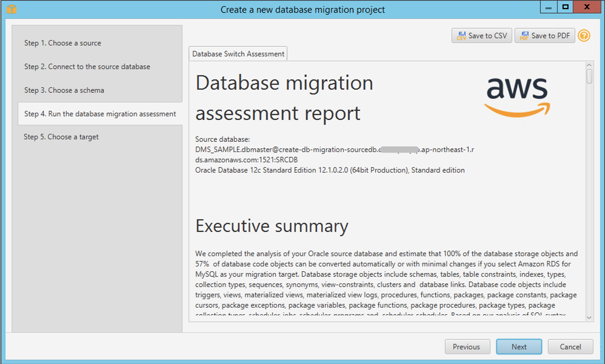Click the Next button

(x=519, y=346)
